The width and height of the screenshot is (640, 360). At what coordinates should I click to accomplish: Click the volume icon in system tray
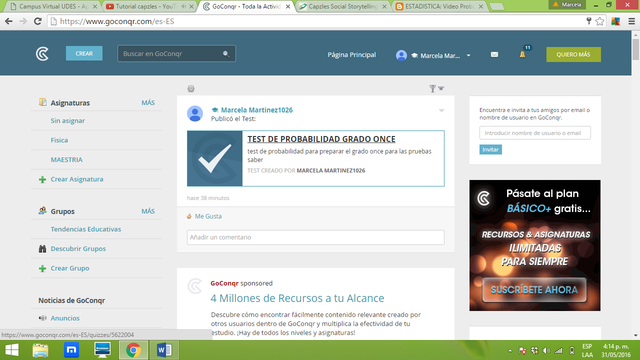(547, 351)
